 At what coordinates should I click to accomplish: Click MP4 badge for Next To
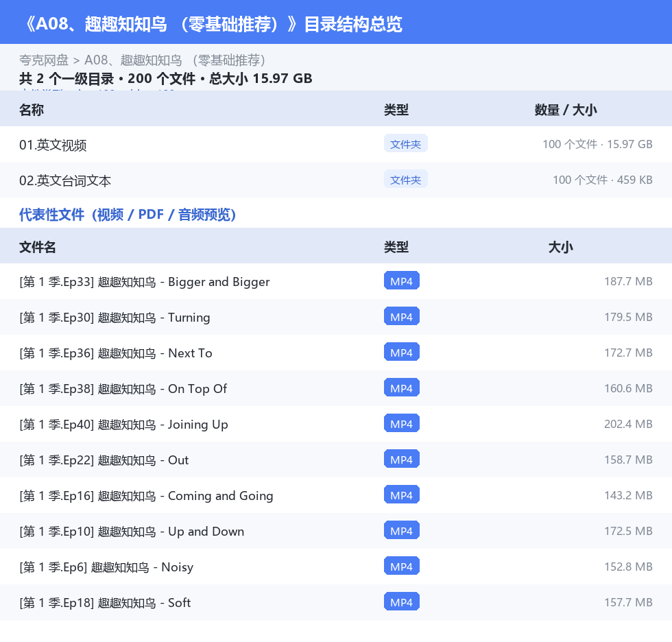[x=402, y=352]
